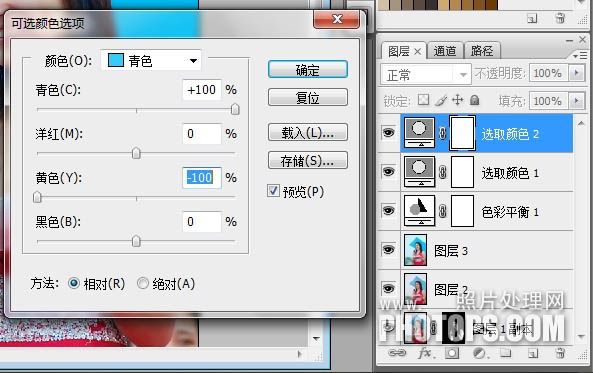Click the lock all padlock icon

click(475, 100)
